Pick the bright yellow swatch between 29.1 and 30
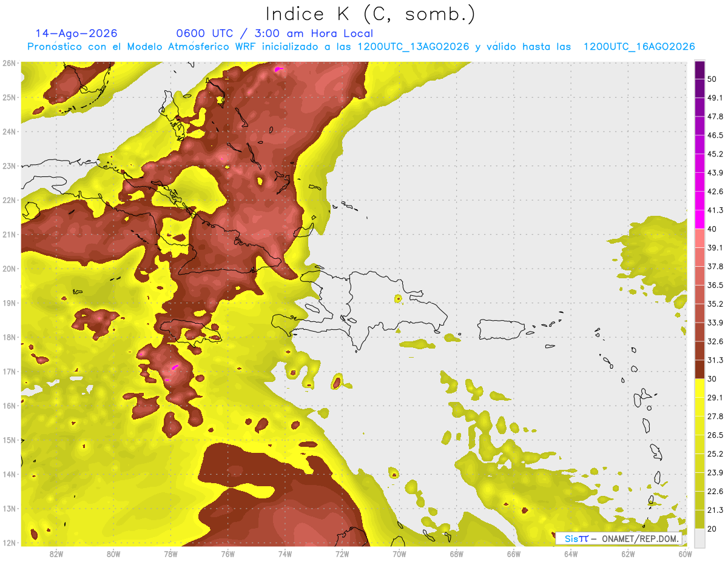 point(699,388)
